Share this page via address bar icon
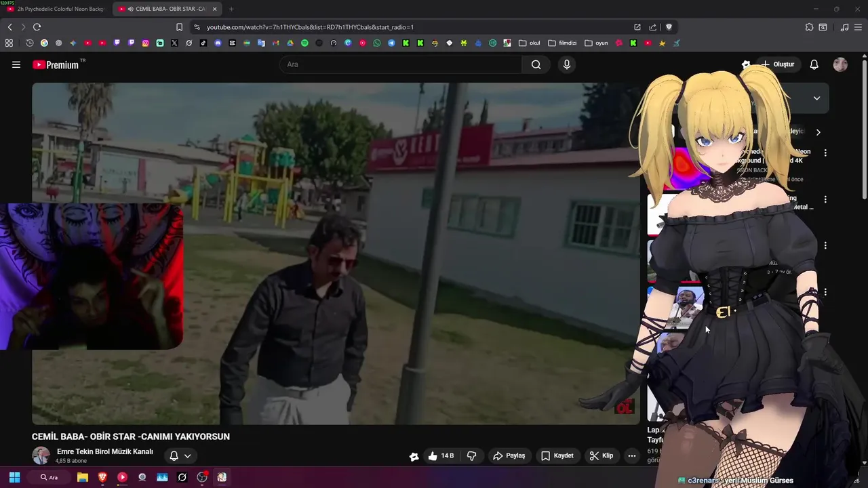Image resolution: width=868 pixels, height=488 pixels. 652,27
